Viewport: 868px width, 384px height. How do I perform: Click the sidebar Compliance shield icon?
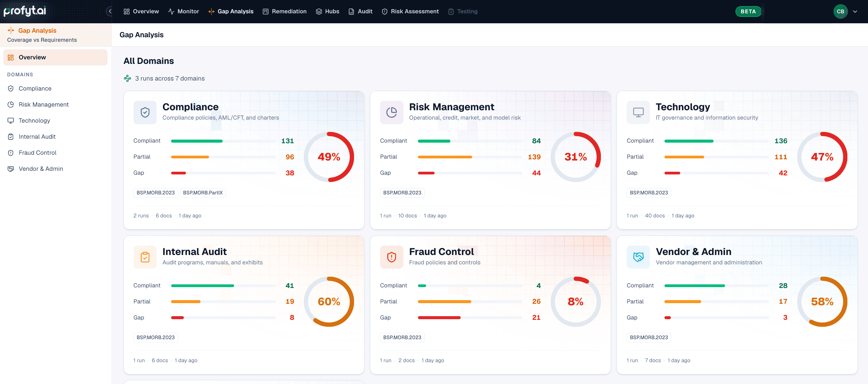pyautogui.click(x=11, y=88)
